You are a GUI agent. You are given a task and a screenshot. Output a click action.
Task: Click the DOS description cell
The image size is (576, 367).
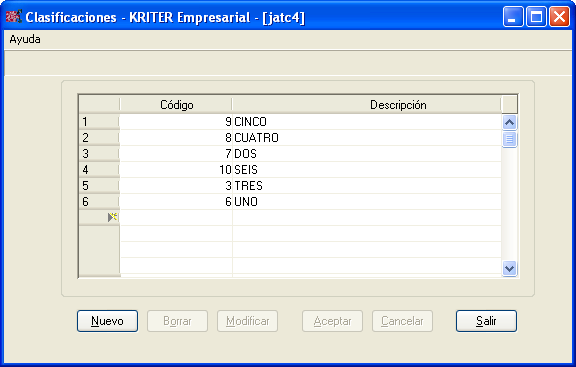pos(367,154)
